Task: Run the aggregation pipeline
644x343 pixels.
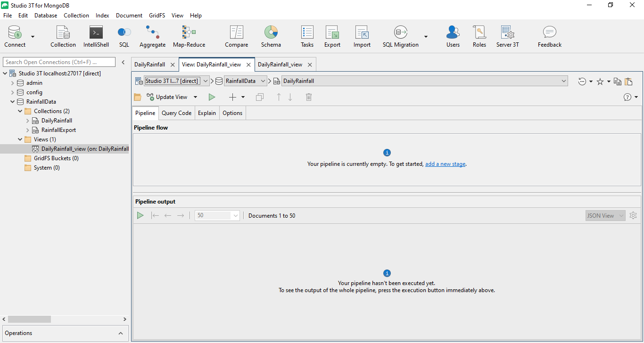Action: tap(212, 97)
